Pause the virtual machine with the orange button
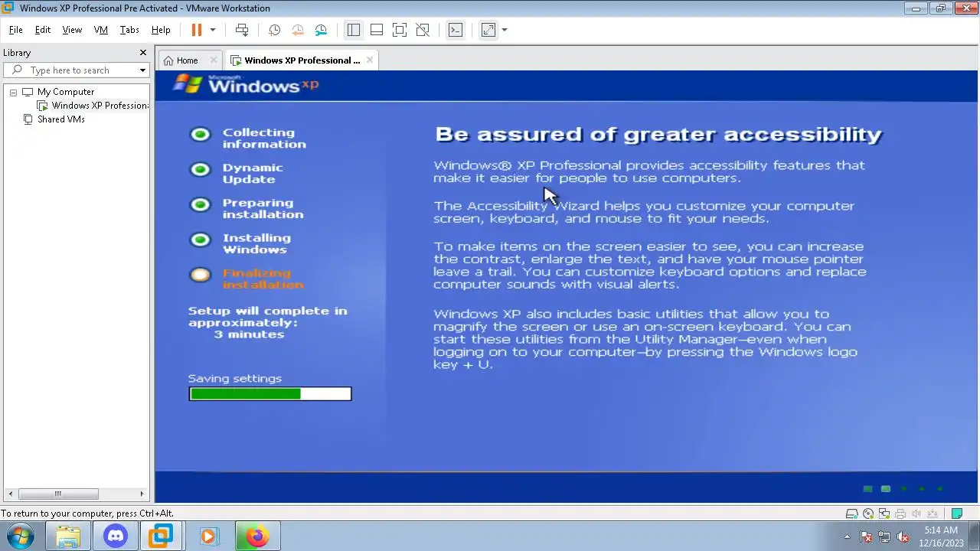The width and height of the screenshot is (980, 551). (x=196, y=30)
